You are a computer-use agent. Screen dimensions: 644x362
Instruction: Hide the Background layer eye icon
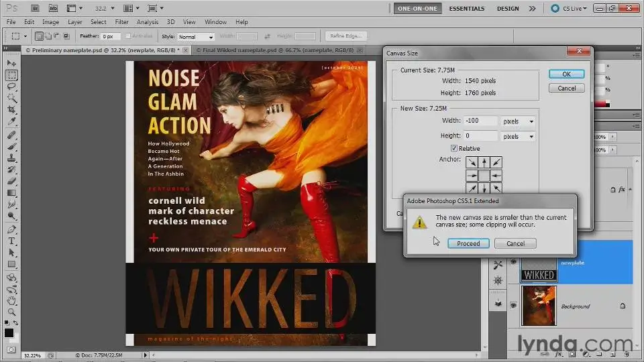[513, 305]
